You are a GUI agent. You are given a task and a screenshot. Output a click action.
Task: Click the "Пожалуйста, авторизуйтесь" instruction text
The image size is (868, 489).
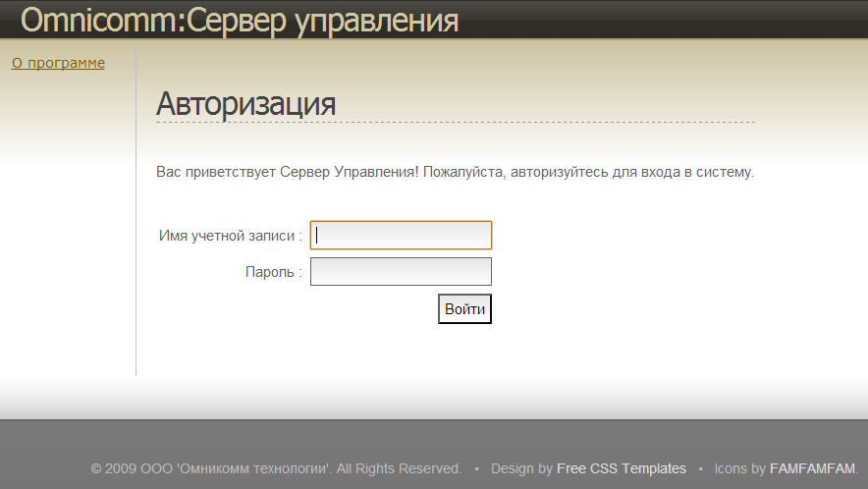(511, 172)
